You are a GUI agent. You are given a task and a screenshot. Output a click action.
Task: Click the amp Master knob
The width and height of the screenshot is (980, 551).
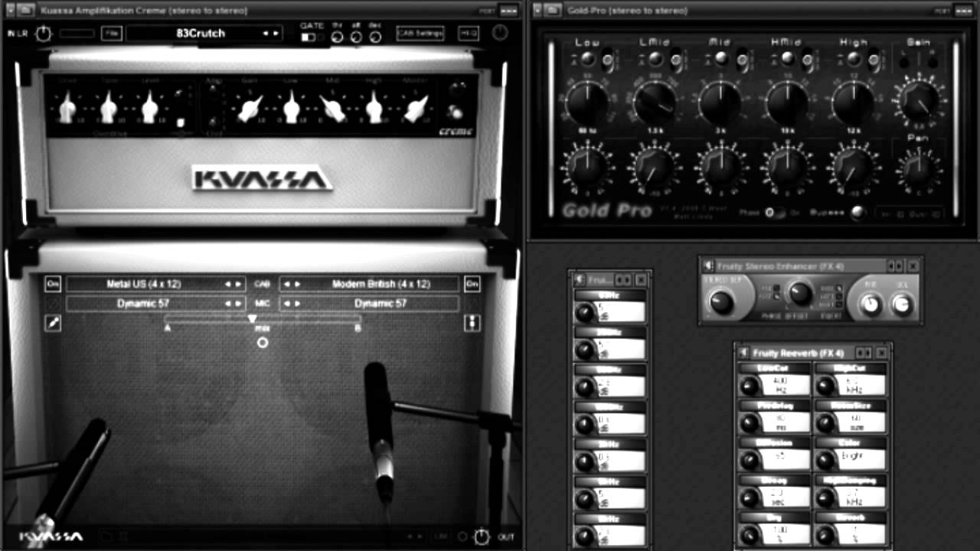(x=416, y=107)
